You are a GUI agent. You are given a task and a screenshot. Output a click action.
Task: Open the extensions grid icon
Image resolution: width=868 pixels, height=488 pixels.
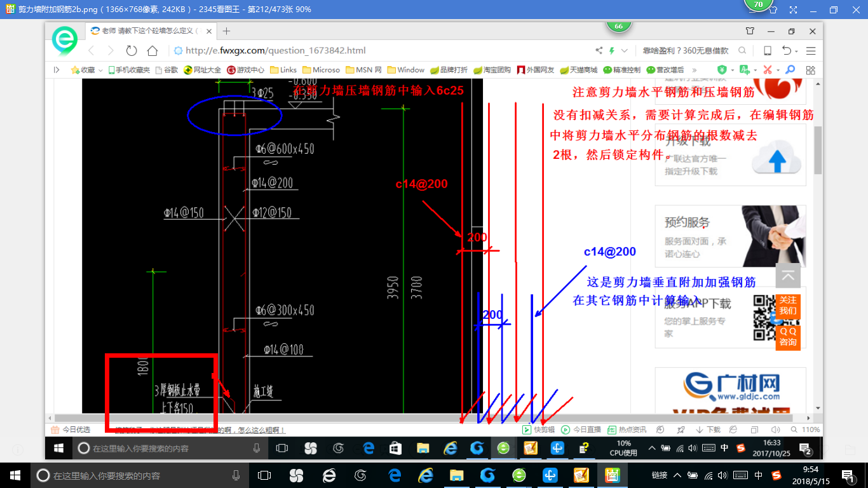(x=810, y=70)
